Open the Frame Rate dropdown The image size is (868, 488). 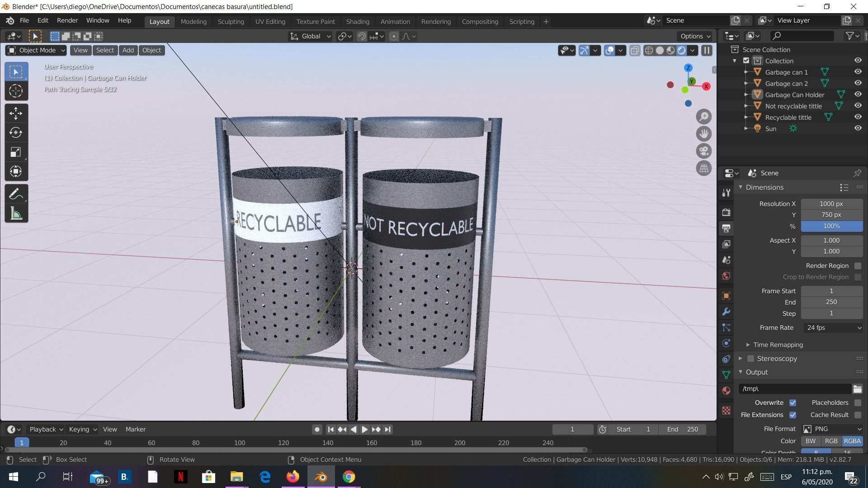pyautogui.click(x=832, y=328)
